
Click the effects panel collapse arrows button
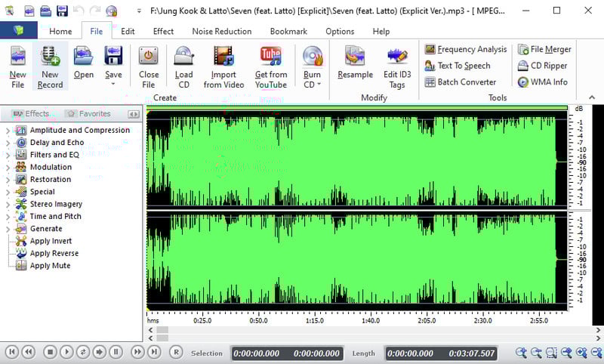(x=134, y=114)
